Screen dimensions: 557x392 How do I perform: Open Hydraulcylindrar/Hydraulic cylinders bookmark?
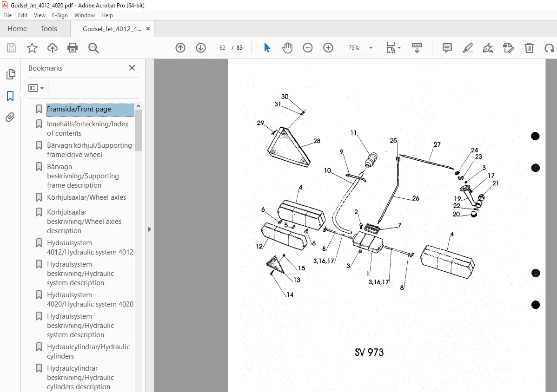click(x=88, y=352)
